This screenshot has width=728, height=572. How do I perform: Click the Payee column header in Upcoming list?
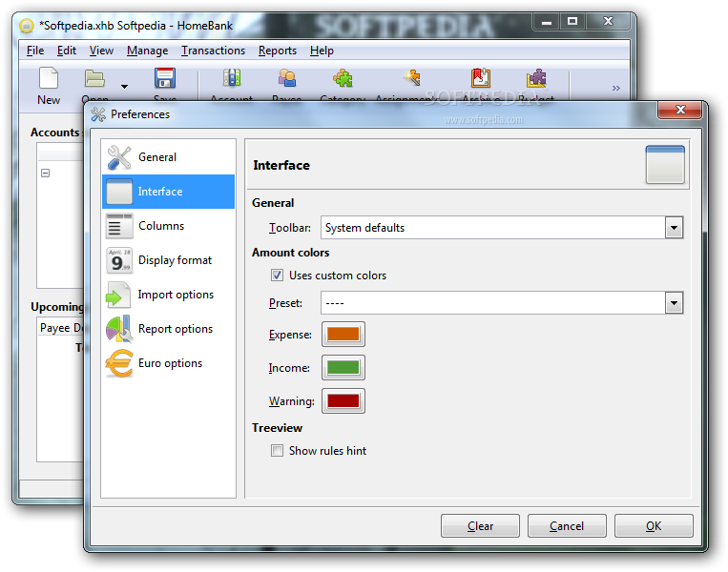(x=54, y=328)
